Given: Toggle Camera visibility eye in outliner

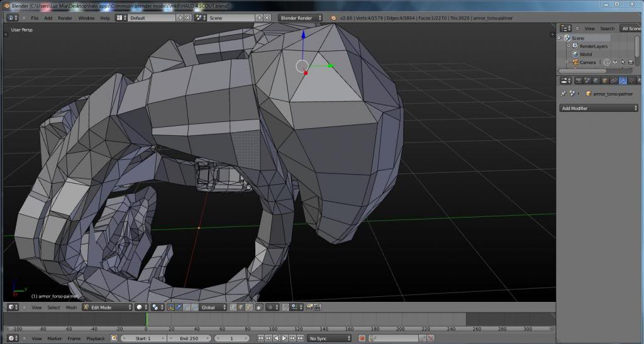Looking at the screenshot, I should click(615, 62).
